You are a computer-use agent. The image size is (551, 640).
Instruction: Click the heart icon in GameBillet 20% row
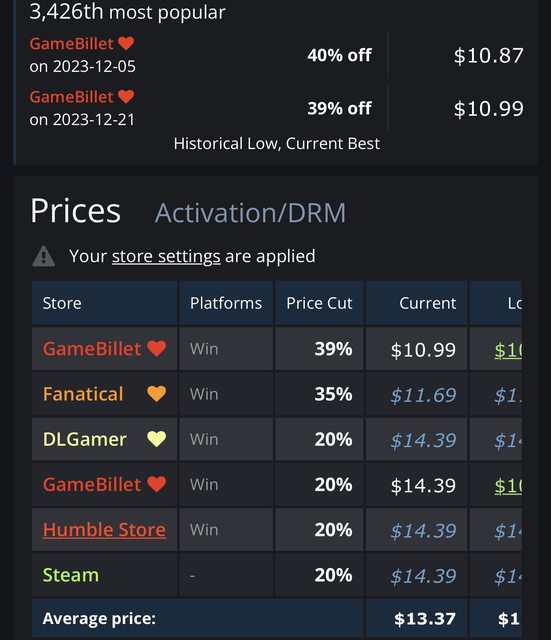click(157, 484)
